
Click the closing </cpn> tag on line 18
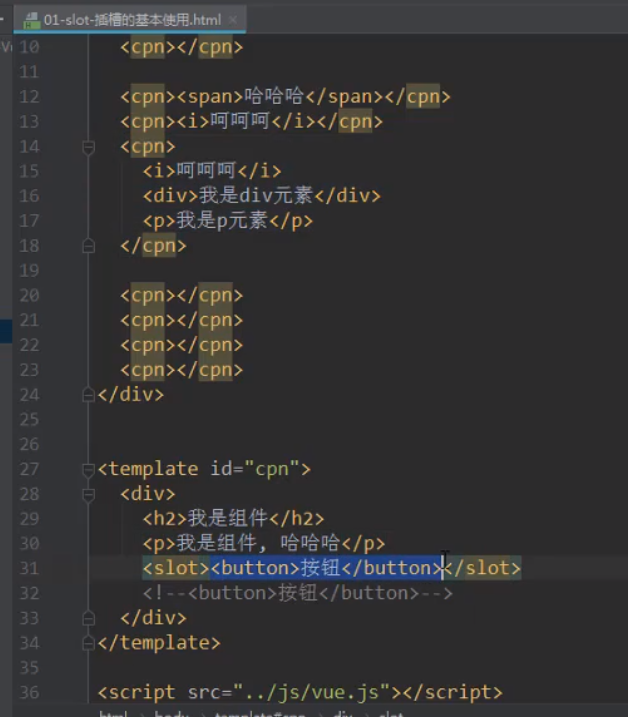pos(153,246)
